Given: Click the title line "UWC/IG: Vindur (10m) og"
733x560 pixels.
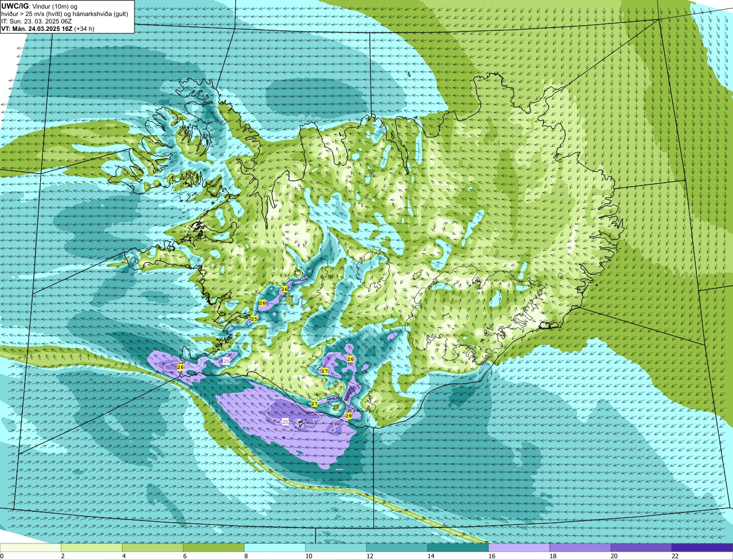Looking at the screenshot, I should tap(39, 6).
